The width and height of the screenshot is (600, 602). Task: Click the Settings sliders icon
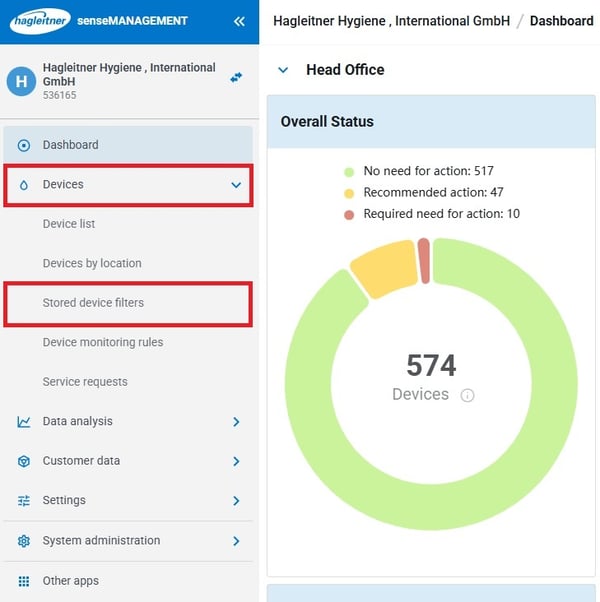pyautogui.click(x=24, y=501)
